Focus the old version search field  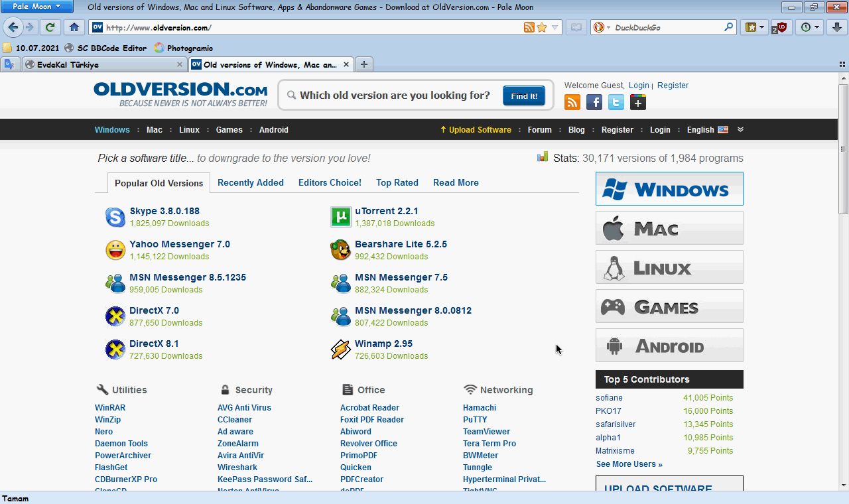[395, 95]
